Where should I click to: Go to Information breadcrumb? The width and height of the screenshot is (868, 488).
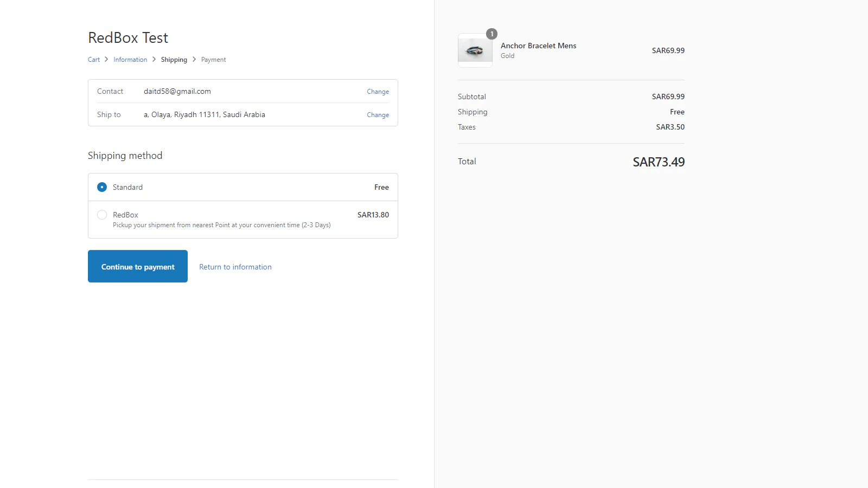click(130, 60)
